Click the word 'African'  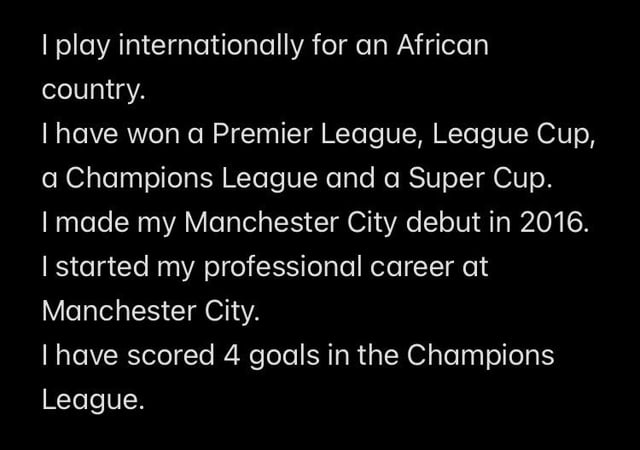click(x=442, y=46)
